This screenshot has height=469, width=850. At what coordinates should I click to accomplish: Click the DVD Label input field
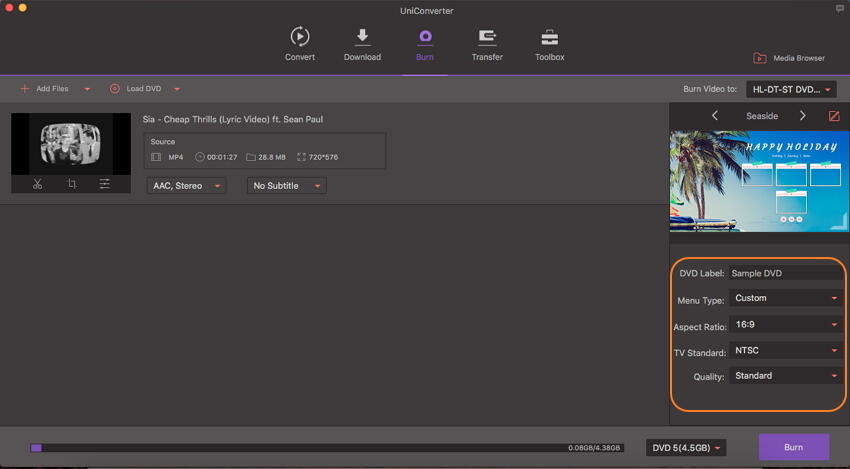point(785,273)
